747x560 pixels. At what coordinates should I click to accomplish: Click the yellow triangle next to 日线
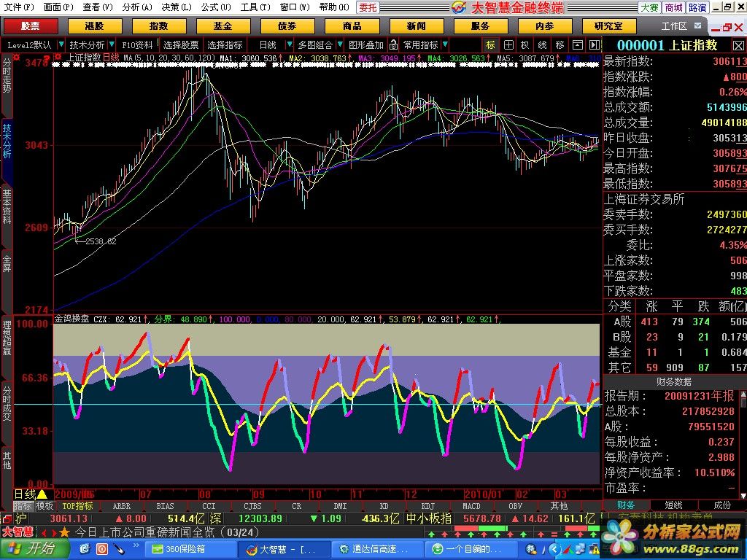(x=42, y=494)
